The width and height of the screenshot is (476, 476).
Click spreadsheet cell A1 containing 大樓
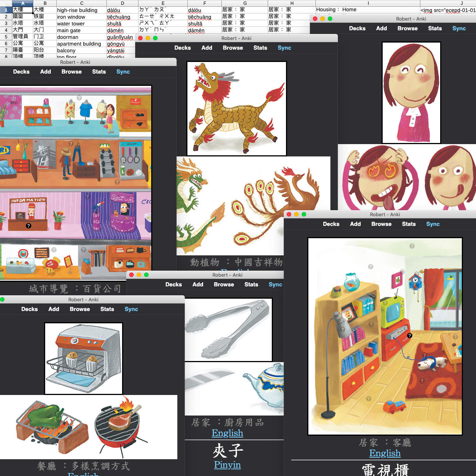[22, 10]
